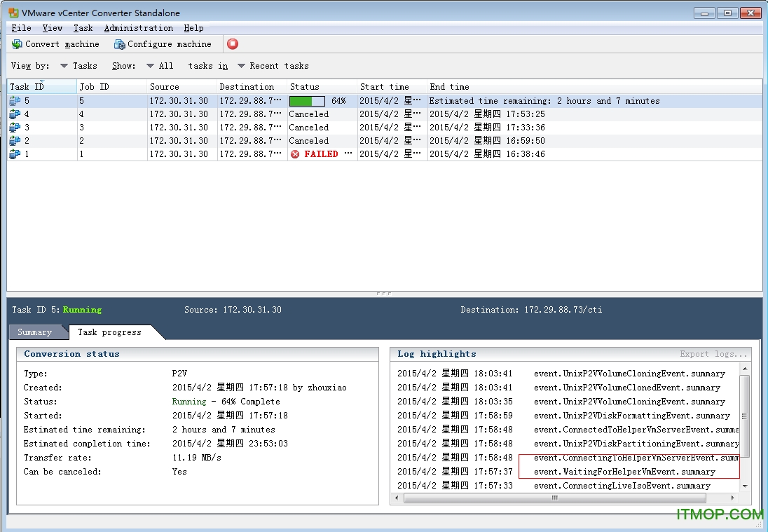Click the Canceled status of task 2

click(309, 141)
